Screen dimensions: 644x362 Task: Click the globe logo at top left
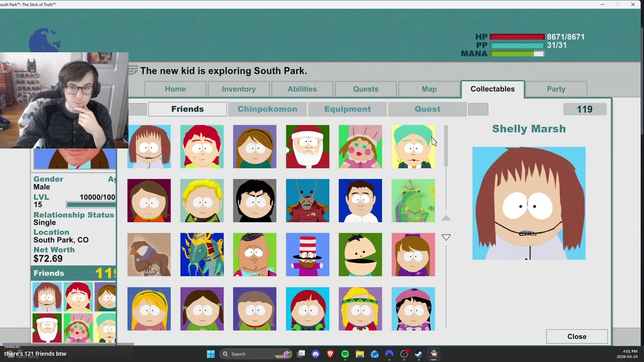pos(44,41)
